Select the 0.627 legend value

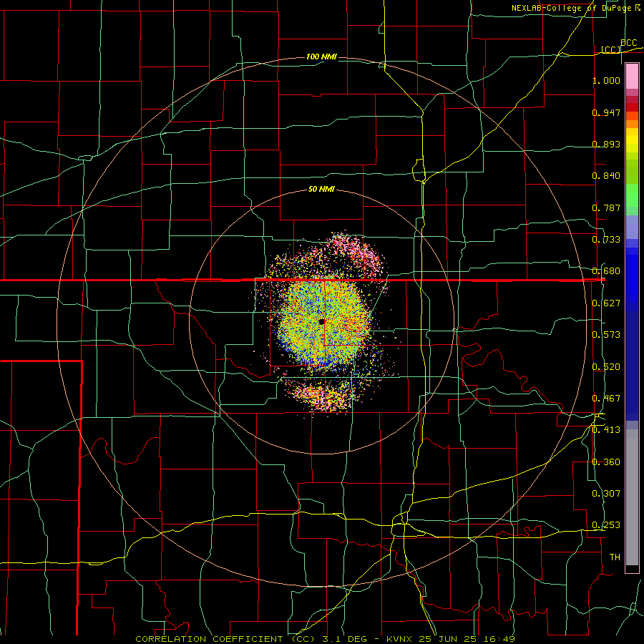[606, 303]
